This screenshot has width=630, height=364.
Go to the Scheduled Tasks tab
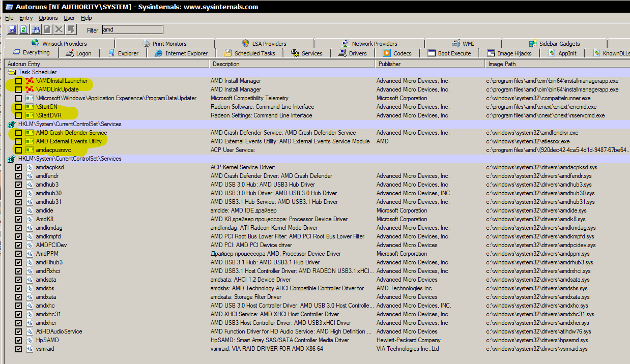pyautogui.click(x=249, y=53)
